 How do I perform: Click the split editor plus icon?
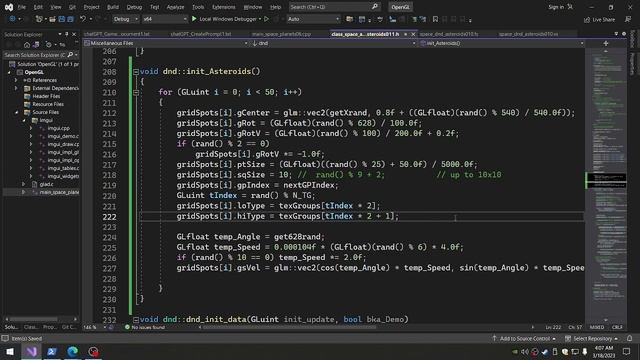click(606, 43)
